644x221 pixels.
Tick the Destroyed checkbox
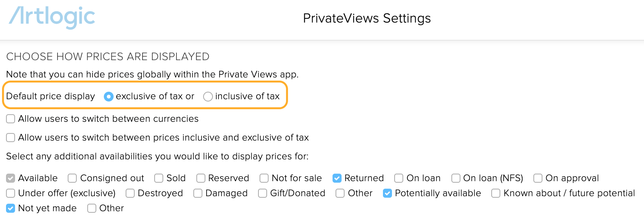click(130, 193)
